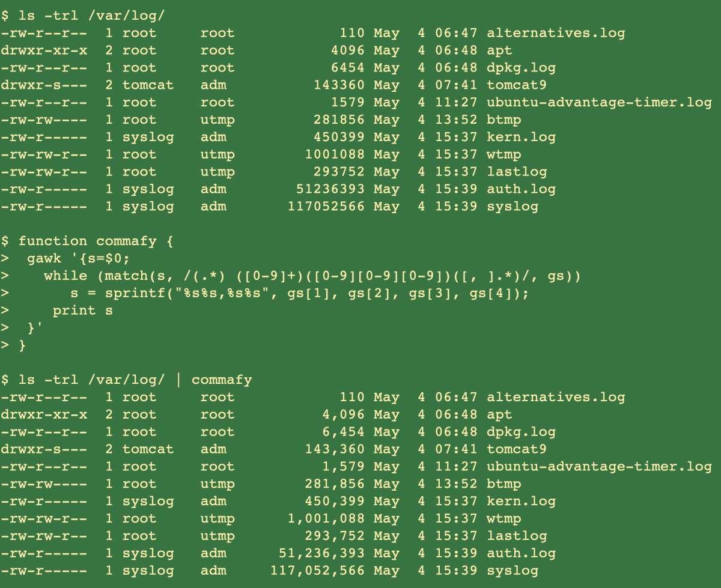Click the unformatted dpkg.log size 6454
The image size is (721, 588).
pyautogui.click(x=347, y=67)
